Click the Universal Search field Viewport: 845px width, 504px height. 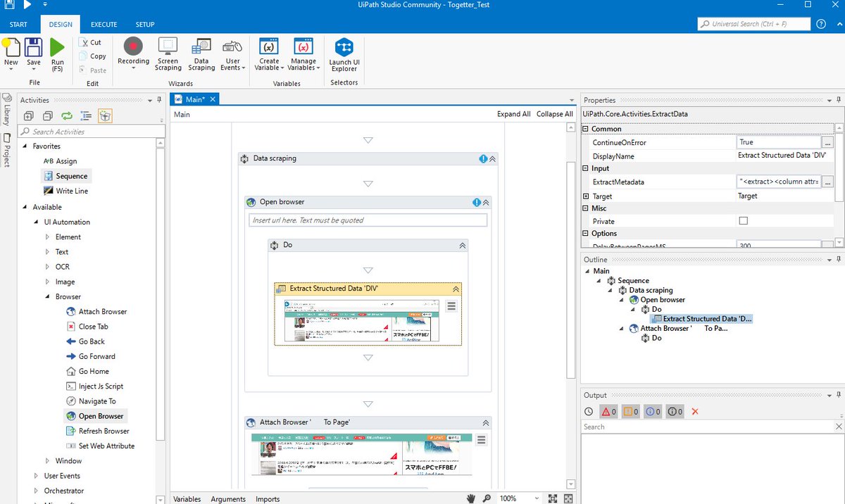click(753, 24)
